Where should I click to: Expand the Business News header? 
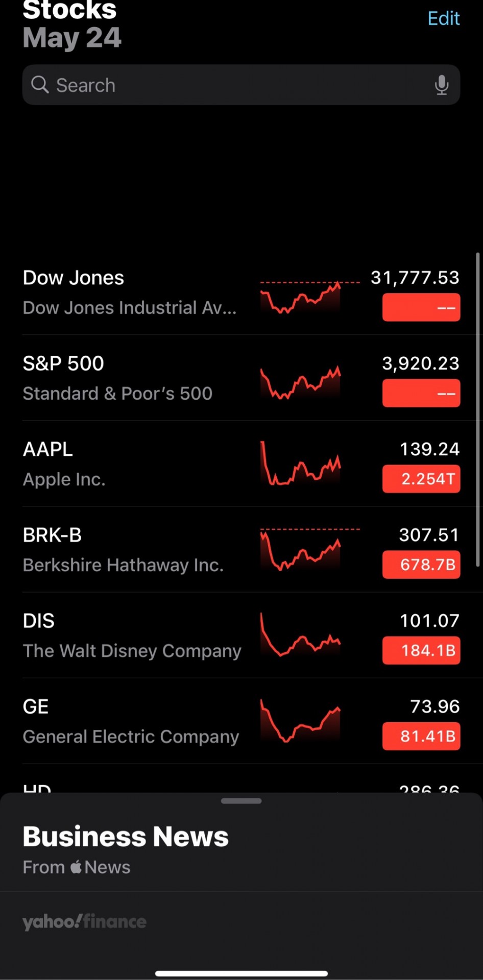click(126, 837)
